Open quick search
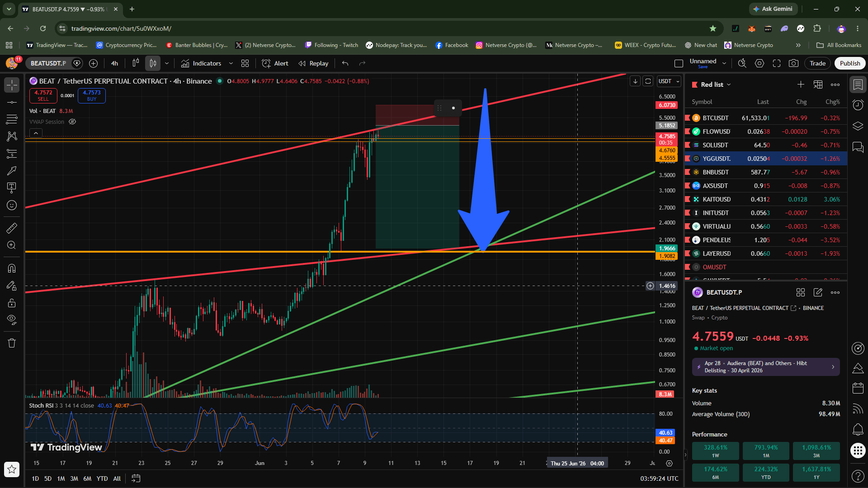 (x=742, y=63)
